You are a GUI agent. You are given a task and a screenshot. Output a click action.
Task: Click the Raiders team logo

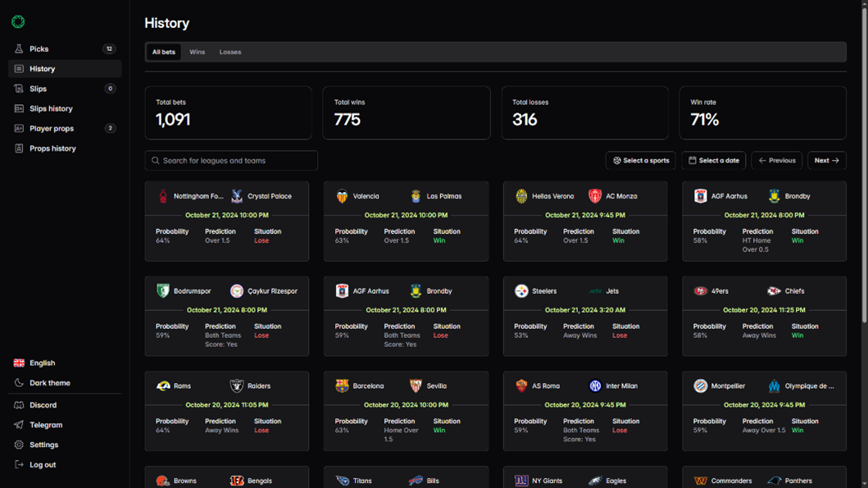(x=236, y=385)
